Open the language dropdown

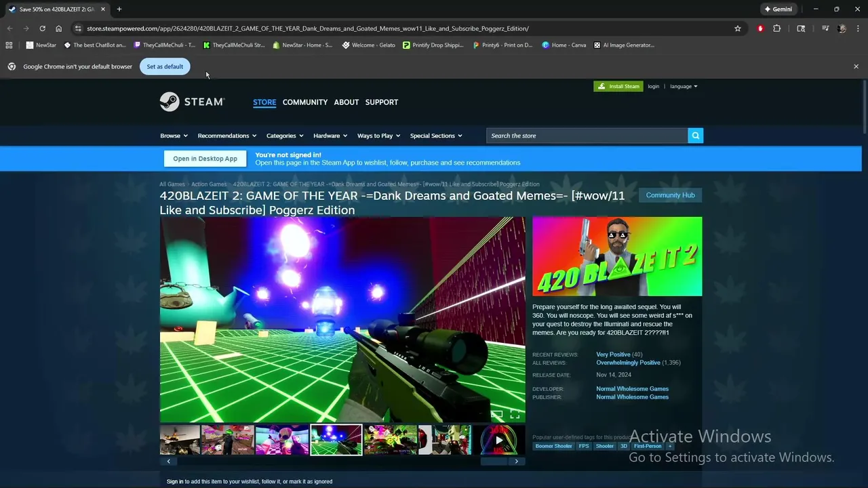(684, 86)
